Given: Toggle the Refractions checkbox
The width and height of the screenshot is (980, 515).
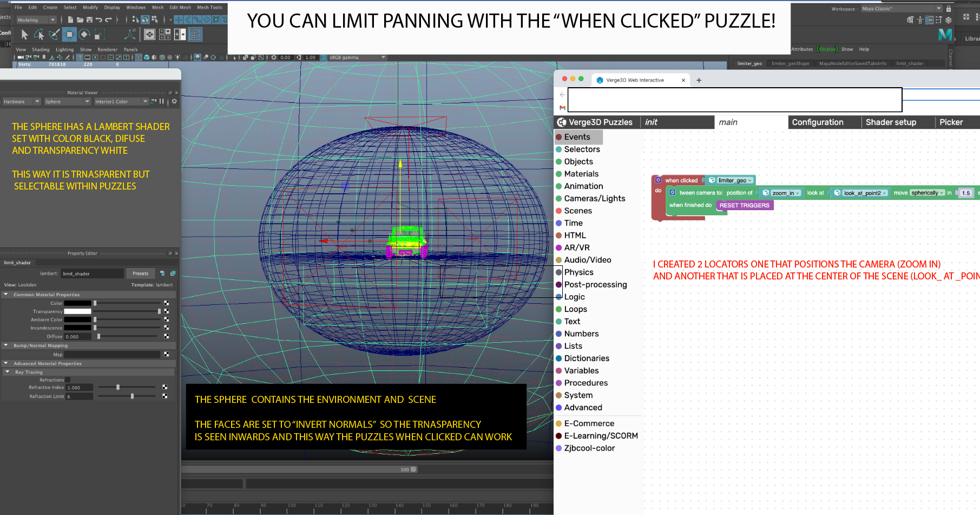Looking at the screenshot, I should [x=68, y=380].
